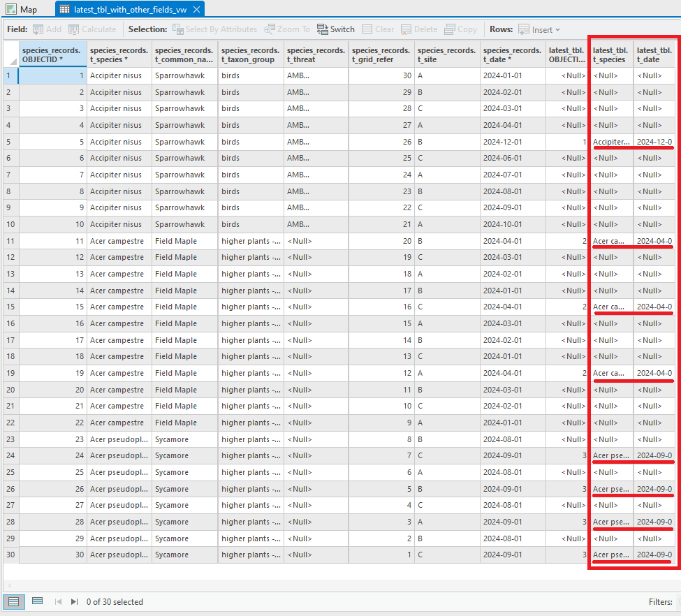This screenshot has width=681, height=616.
Task: Click the species_records.t_common_na... column header
Action: pyautogui.click(x=184, y=54)
